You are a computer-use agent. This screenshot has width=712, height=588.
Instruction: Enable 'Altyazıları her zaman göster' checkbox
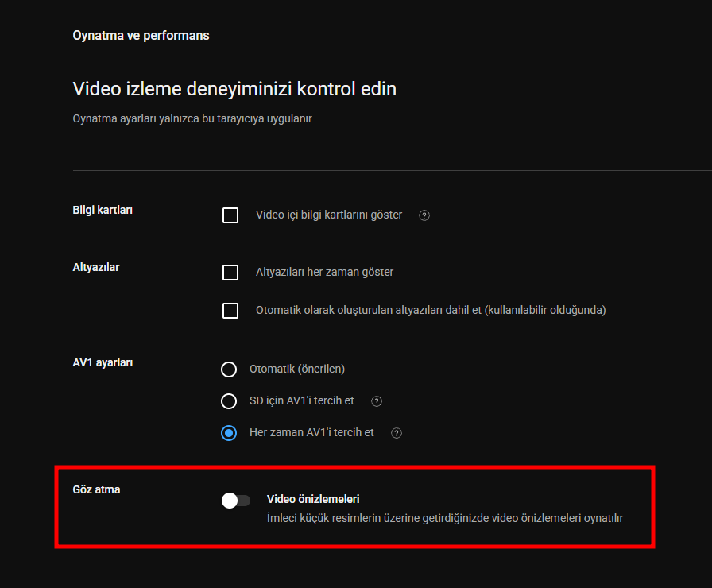[x=230, y=273]
